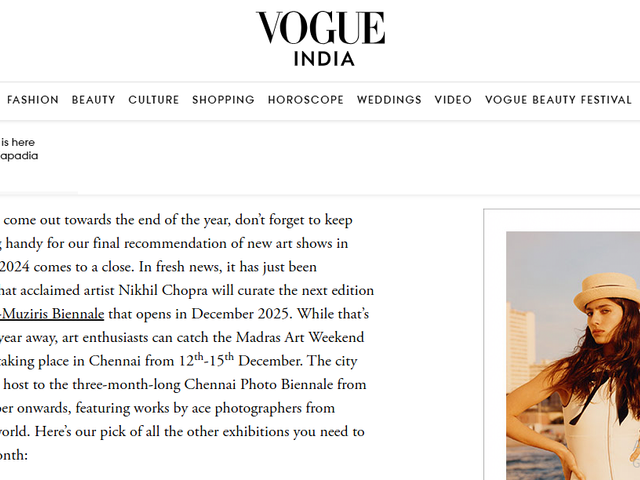Select Culture in the navigation bar
Screen dimensions: 640x480
point(153,100)
